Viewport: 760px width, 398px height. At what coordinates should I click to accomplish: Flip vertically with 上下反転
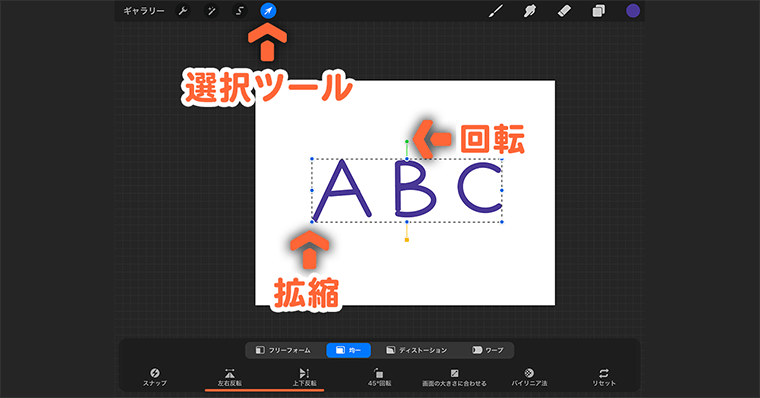click(304, 377)
